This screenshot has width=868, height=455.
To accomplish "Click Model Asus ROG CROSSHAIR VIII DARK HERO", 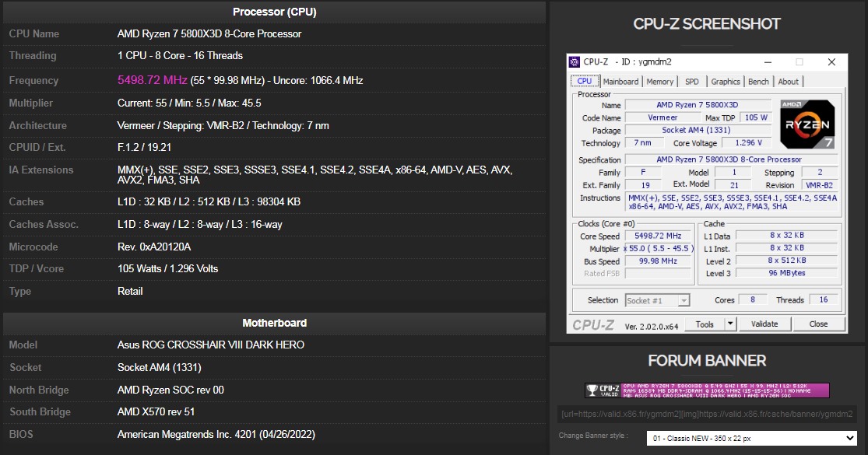I will [211, 345].
